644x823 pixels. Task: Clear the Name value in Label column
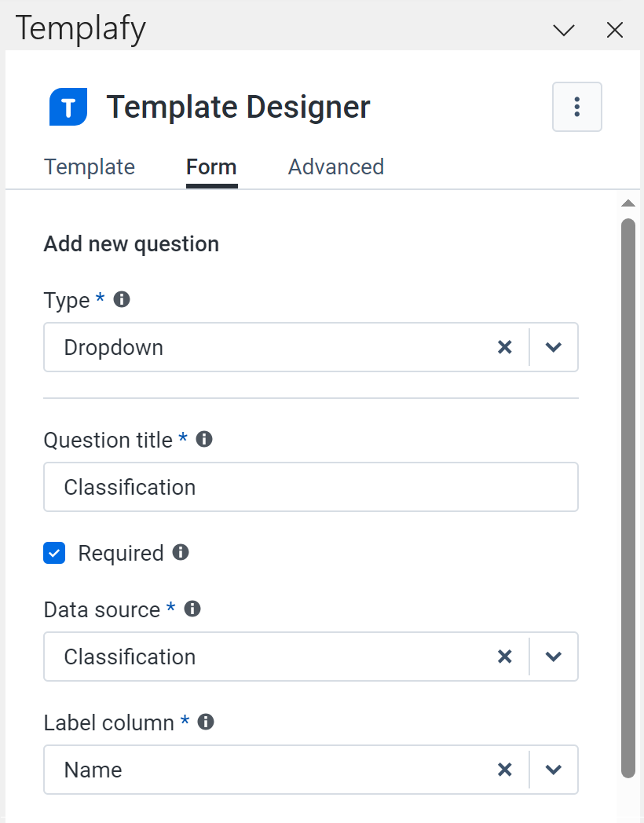505,770
